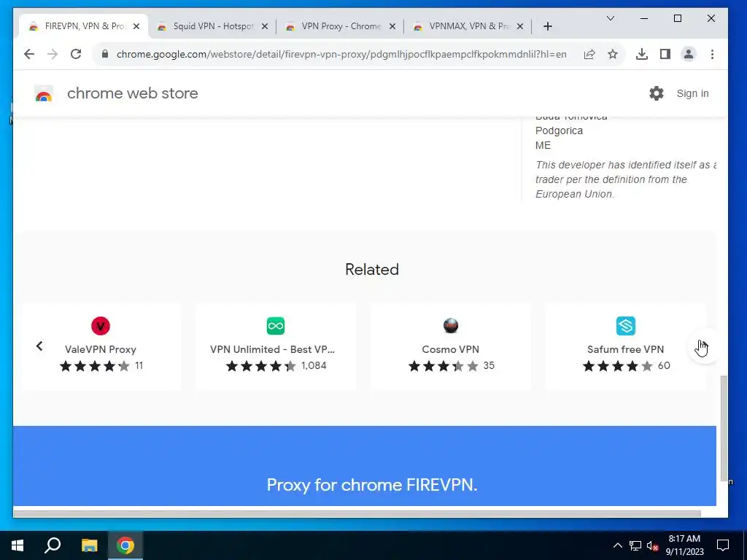Open a new browser tab
The width and height of the screenshot is (747, 560).
(x=547, y=26)
